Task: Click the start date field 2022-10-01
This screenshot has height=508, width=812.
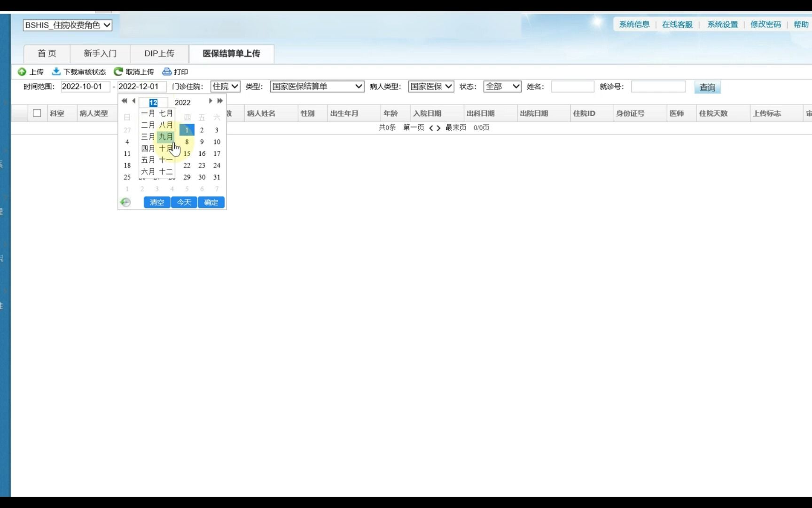Action: click(86, 87)
